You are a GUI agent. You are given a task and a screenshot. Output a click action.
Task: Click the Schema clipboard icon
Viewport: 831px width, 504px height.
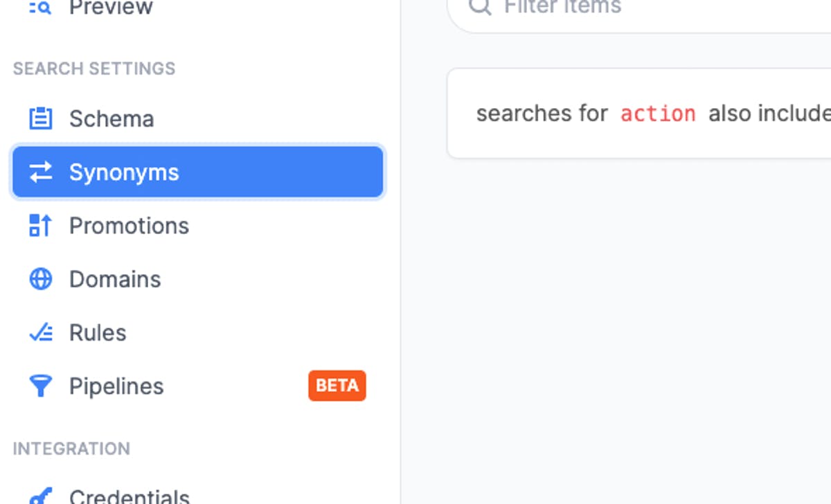(40, 118)
